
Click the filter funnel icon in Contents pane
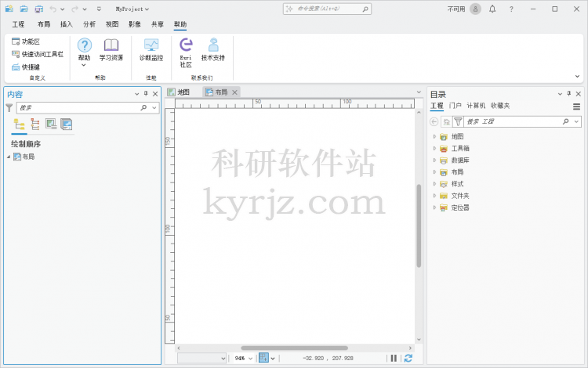coord(9,108)
